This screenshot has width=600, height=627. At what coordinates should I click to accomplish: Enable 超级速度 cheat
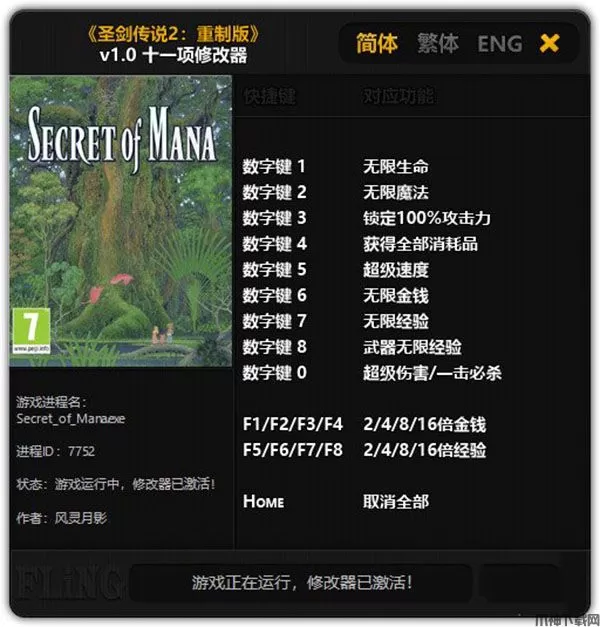396,270
